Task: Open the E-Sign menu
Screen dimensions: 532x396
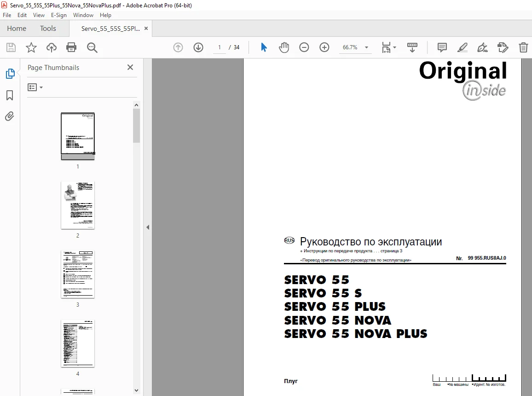Action: point(59,15)
